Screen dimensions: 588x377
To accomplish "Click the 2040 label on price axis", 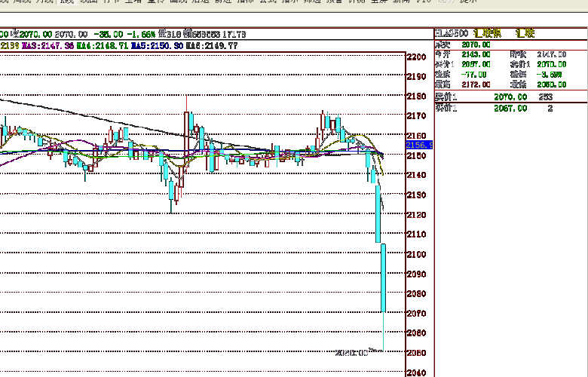I will [417, 372].
